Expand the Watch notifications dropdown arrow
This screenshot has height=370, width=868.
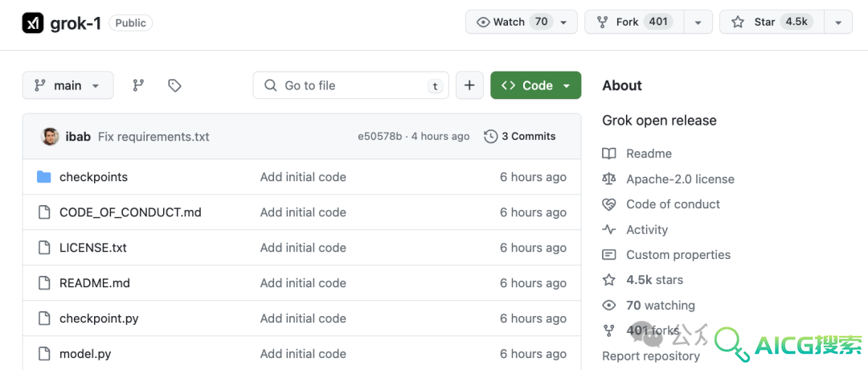tap(563, 23)
